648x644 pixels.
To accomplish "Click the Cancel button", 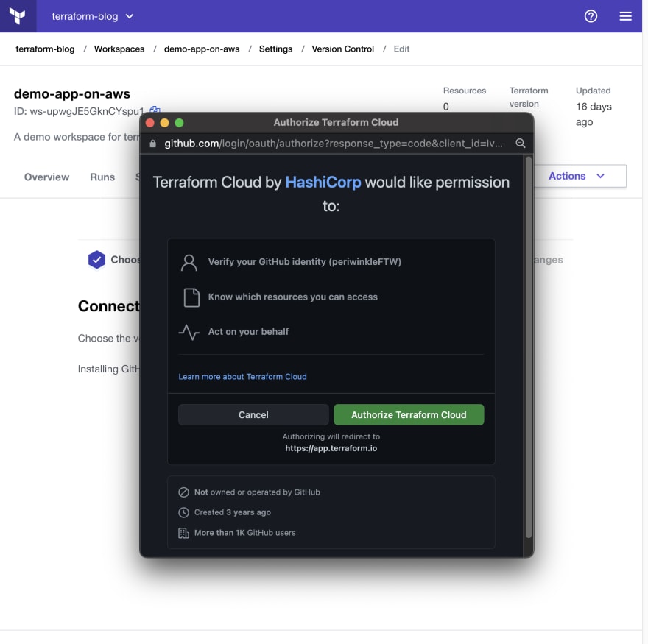I will click(x=253, y=414).
